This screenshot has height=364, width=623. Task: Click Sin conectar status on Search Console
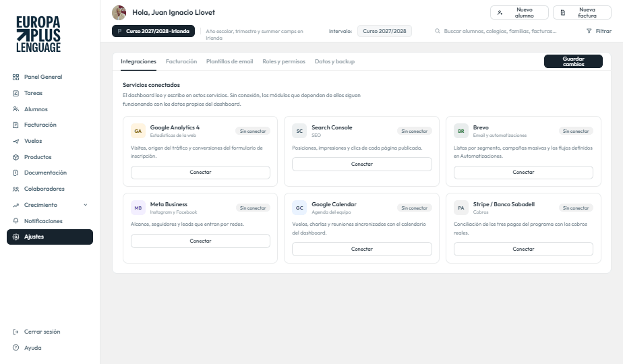coord(415,131)
